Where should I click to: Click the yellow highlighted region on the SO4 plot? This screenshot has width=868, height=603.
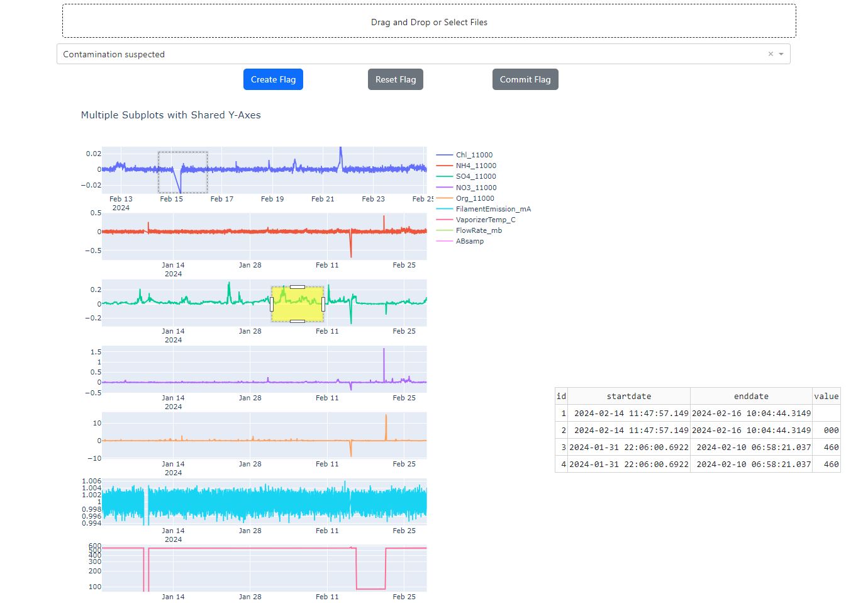point(297,304)
